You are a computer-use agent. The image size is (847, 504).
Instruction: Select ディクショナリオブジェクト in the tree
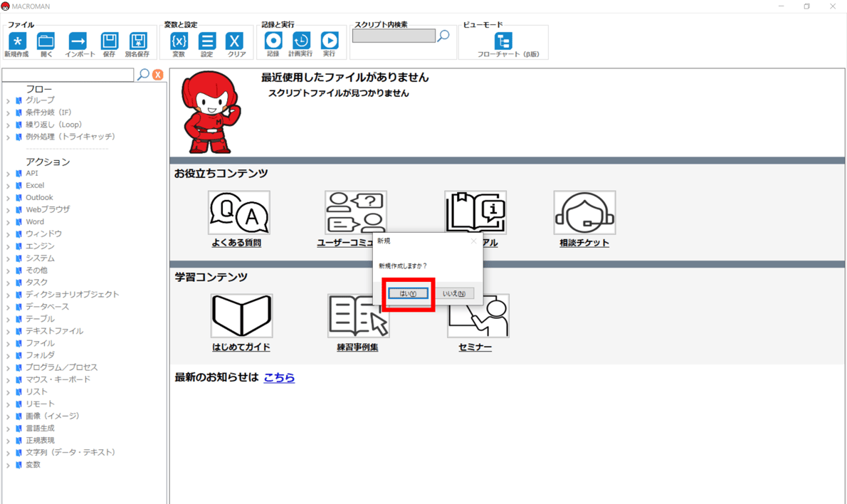point(73,295)
